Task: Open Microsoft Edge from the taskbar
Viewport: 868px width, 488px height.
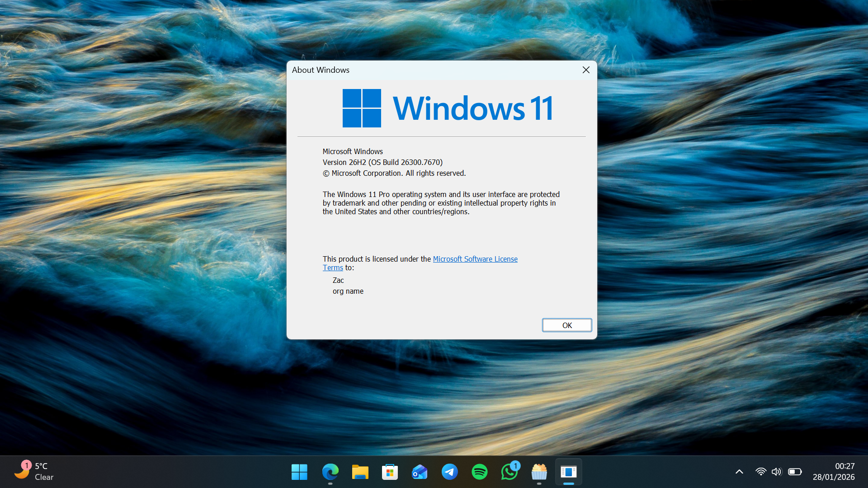Action: (x=330, y=471)
